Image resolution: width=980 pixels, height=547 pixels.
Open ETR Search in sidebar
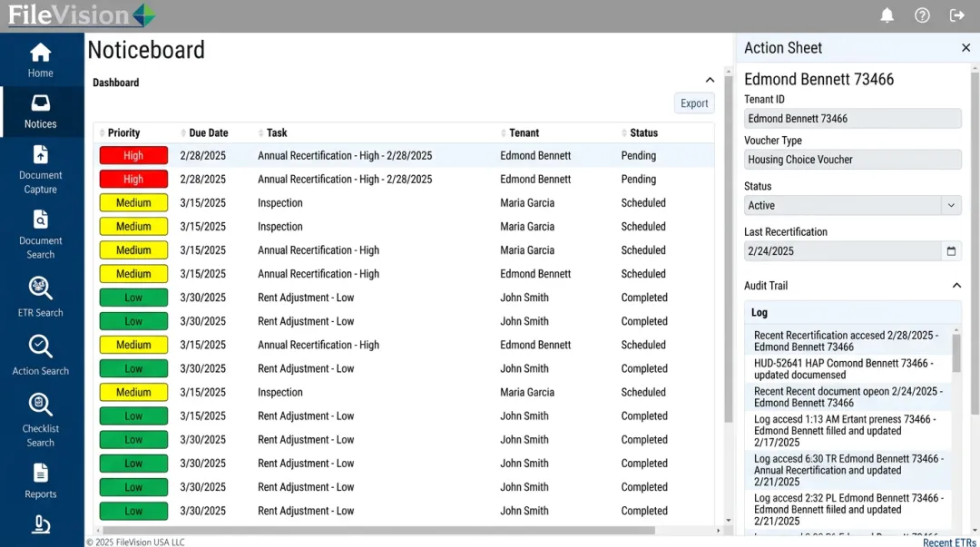tap(41, 297)
